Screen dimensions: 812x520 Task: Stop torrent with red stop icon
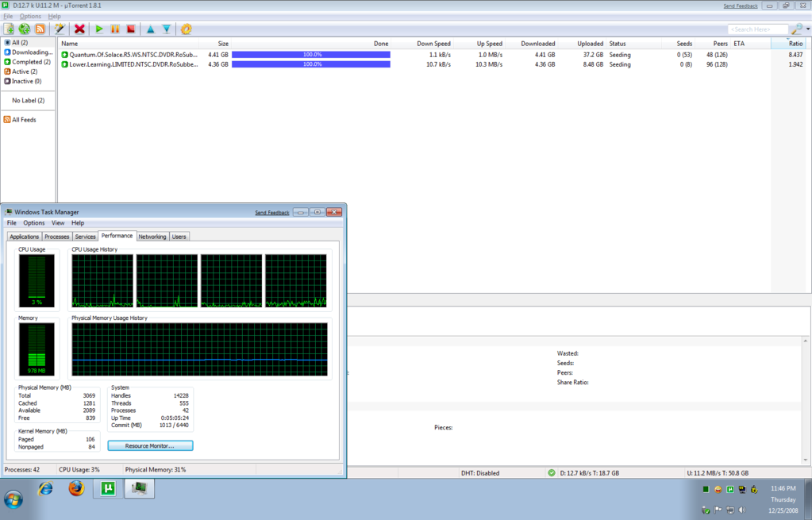point(131,29)
